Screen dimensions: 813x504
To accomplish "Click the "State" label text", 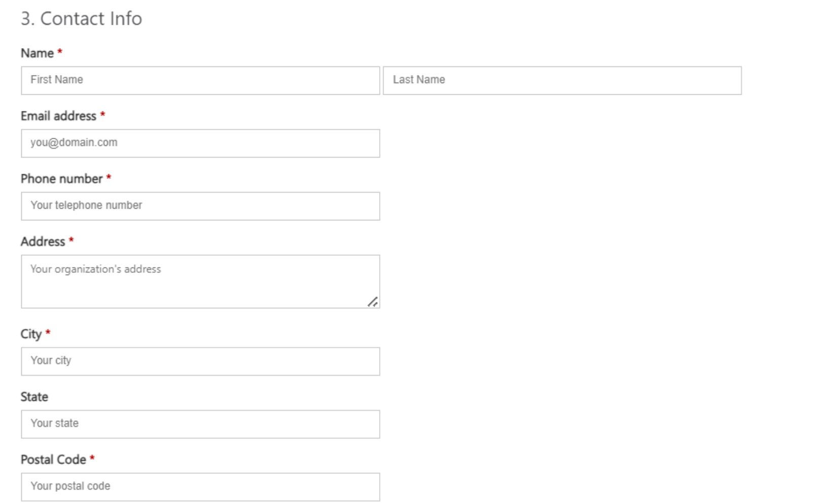I will [34, 397].
